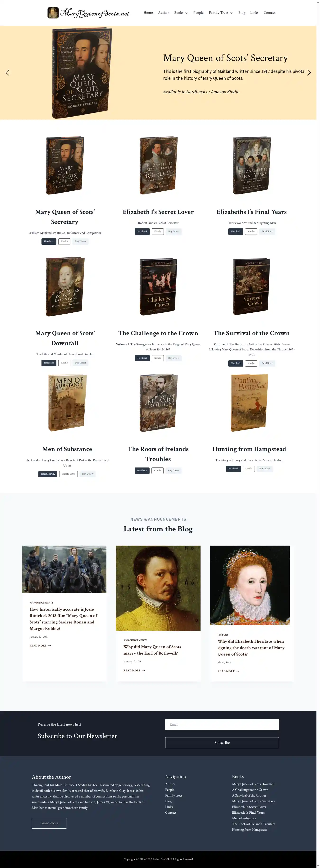The image size is (320, 868).
Task: Click the Email input field
Action: click(222, 724)
